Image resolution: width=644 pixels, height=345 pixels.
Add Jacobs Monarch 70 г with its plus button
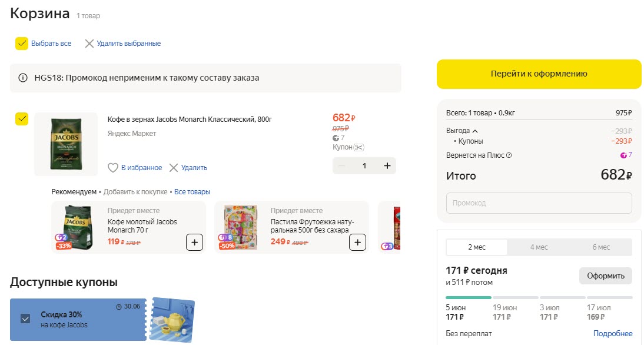click(194, 242)
